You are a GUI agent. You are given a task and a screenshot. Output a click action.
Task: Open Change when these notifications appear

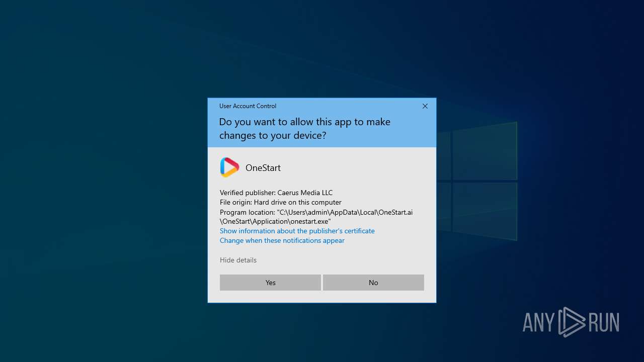point(282,240)
